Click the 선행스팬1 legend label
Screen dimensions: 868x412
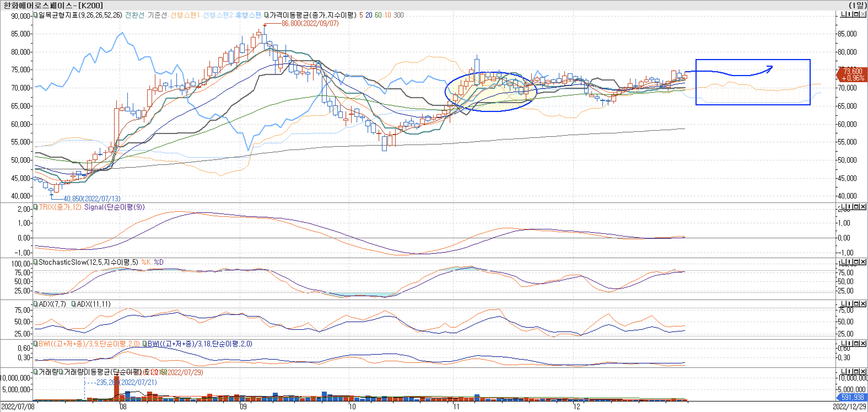coord(185,15)
